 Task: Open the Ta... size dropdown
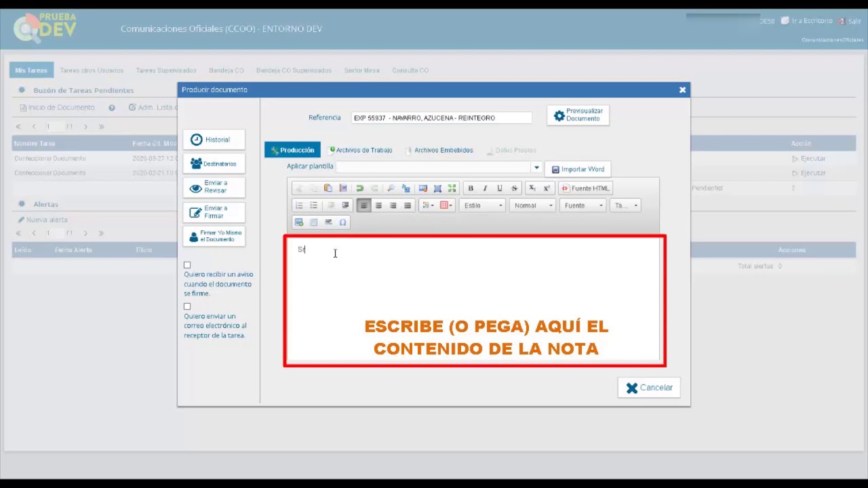[625, 205]
